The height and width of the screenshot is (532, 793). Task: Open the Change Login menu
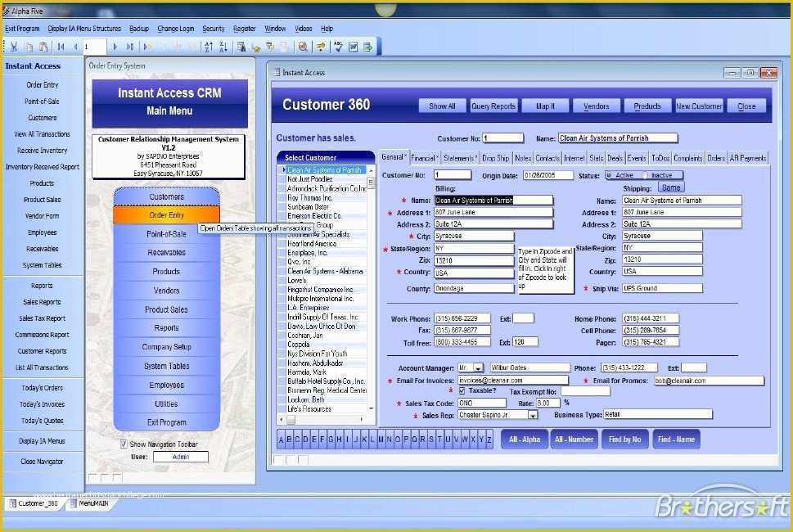175,29
